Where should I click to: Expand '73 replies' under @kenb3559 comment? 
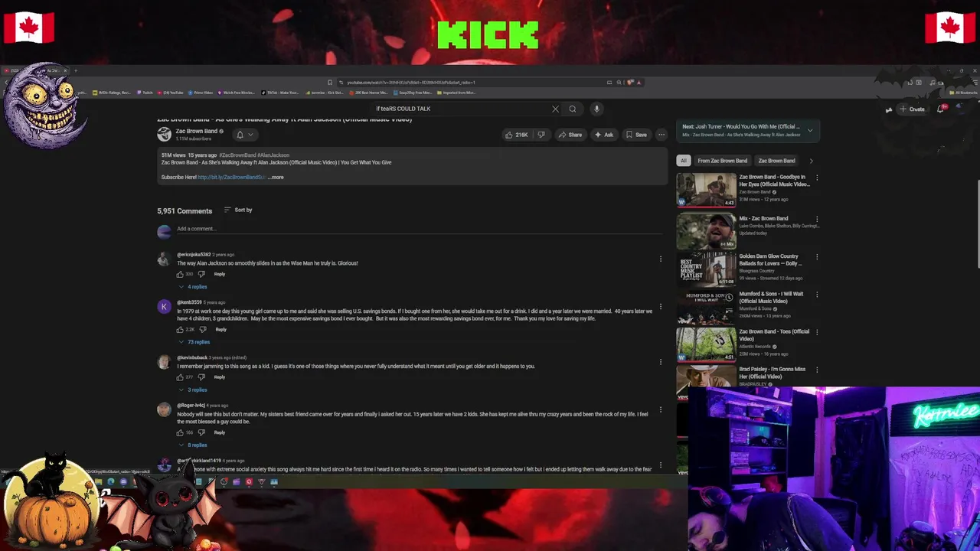tap(194, 342)
